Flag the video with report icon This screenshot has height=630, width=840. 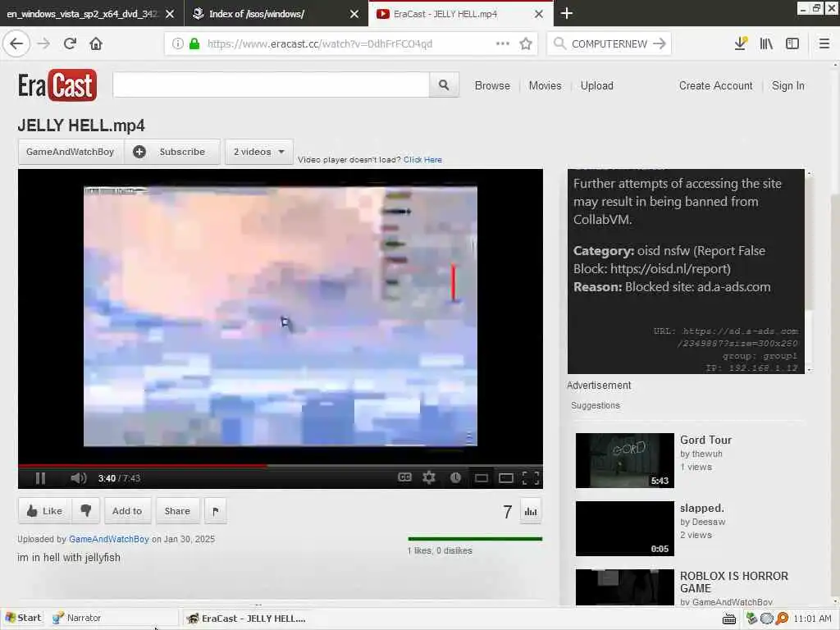[x=216, y=511]
